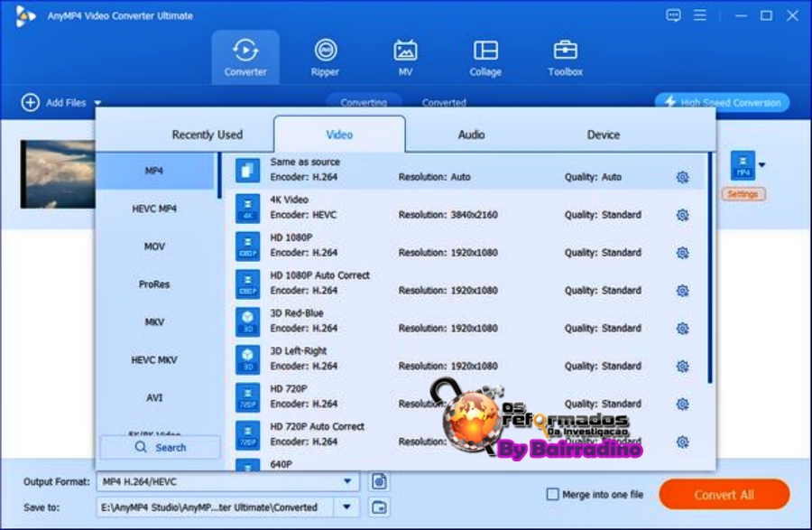
Task: Open the Toolbox module
Action: (565, 58)
